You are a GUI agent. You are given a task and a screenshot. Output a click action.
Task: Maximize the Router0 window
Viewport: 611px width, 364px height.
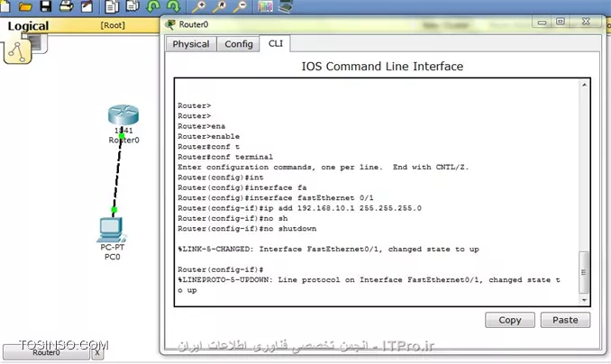(560, 22)
